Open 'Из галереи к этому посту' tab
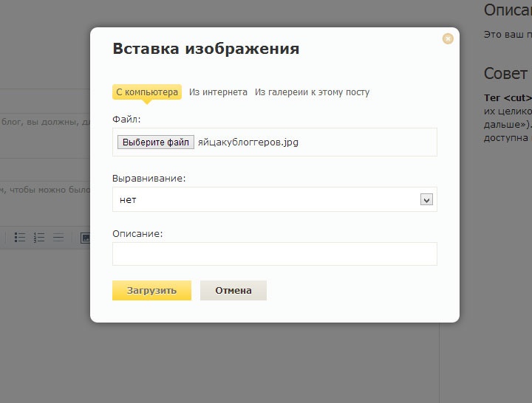 point(312,92)
